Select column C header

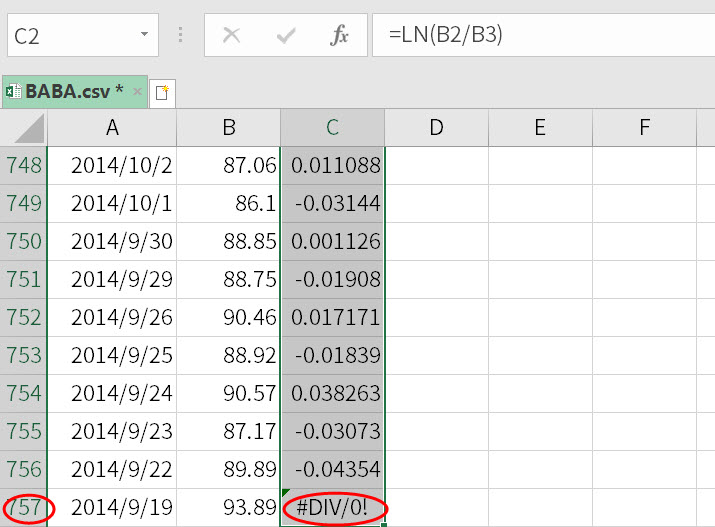pos(332,128)
